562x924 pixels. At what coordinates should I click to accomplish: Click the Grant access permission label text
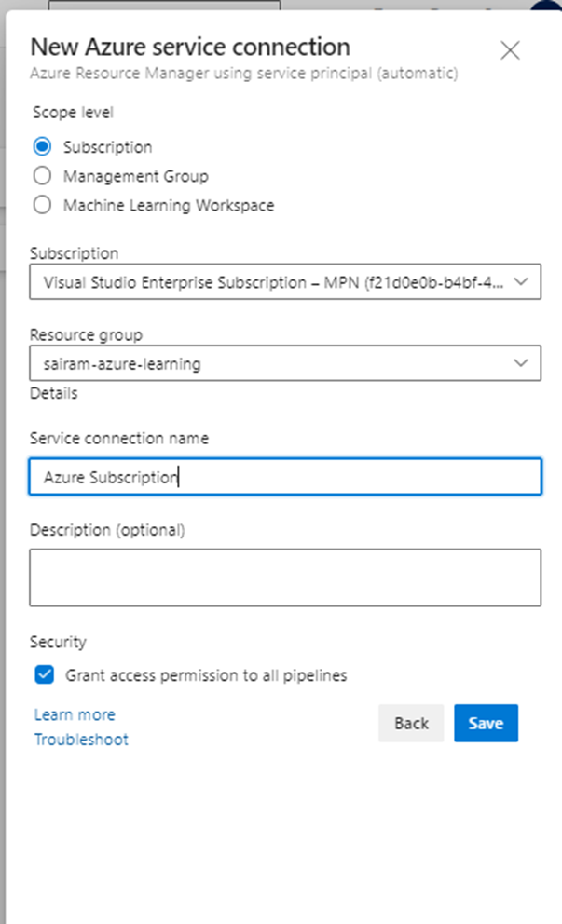[206, 675]
